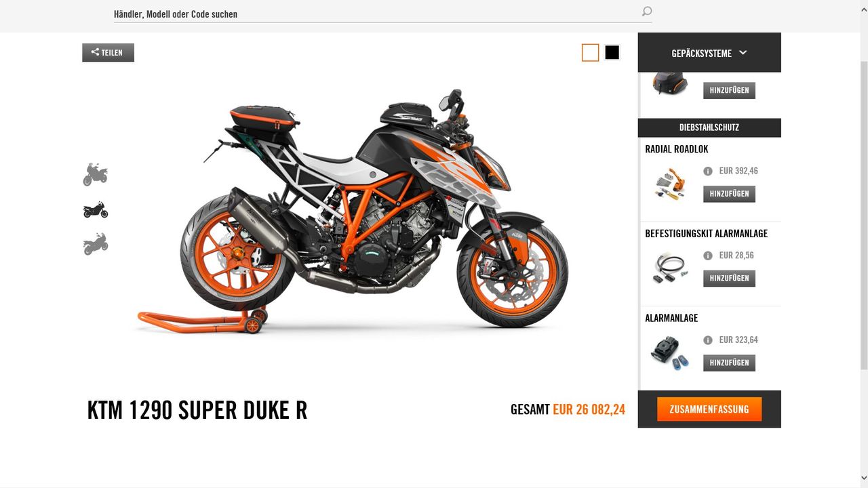Open info icon for Alarmanlage
Viewport: 868px width, 488px height.
pos(708,340)
